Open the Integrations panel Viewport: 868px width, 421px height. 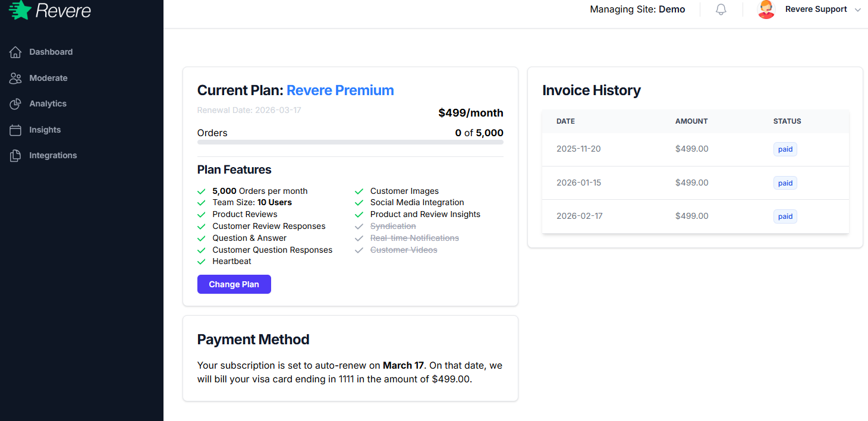click(53, 155)
